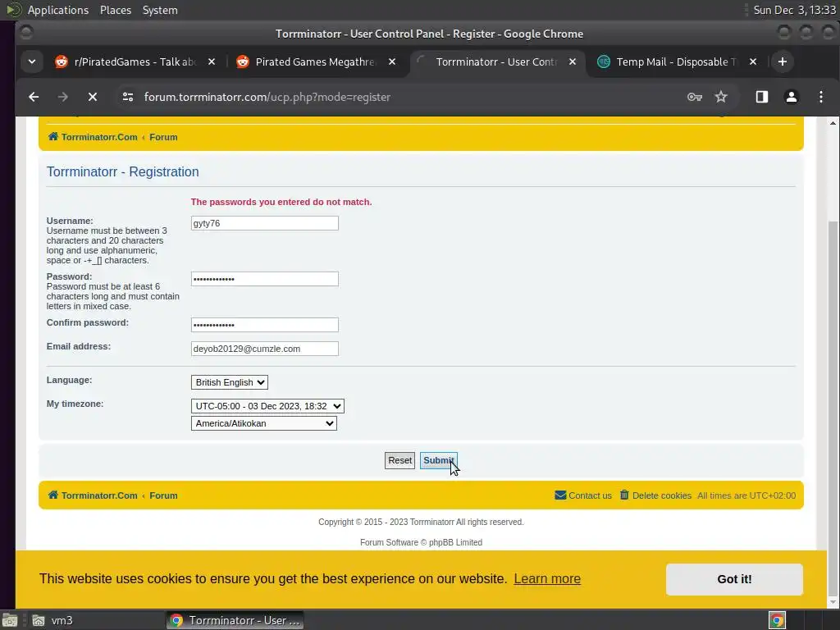Click the forward navigation arrow
The image size is (840, 630).
(x=62, y=97)
